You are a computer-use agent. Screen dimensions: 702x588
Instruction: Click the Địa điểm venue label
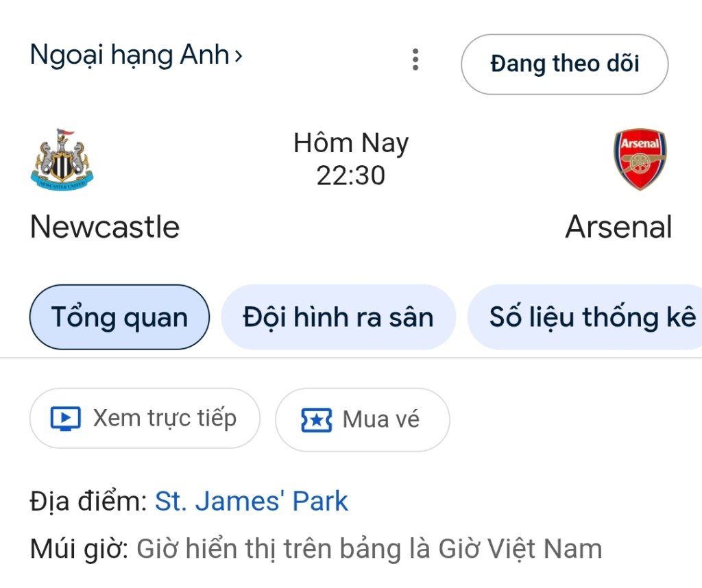click(x=88, y=502)
